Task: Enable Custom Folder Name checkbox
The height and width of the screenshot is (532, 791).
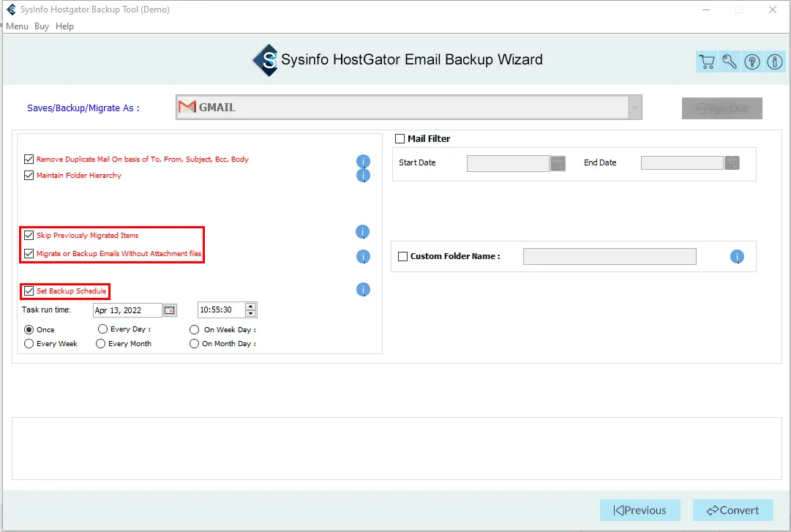Action: coord(402,257)
